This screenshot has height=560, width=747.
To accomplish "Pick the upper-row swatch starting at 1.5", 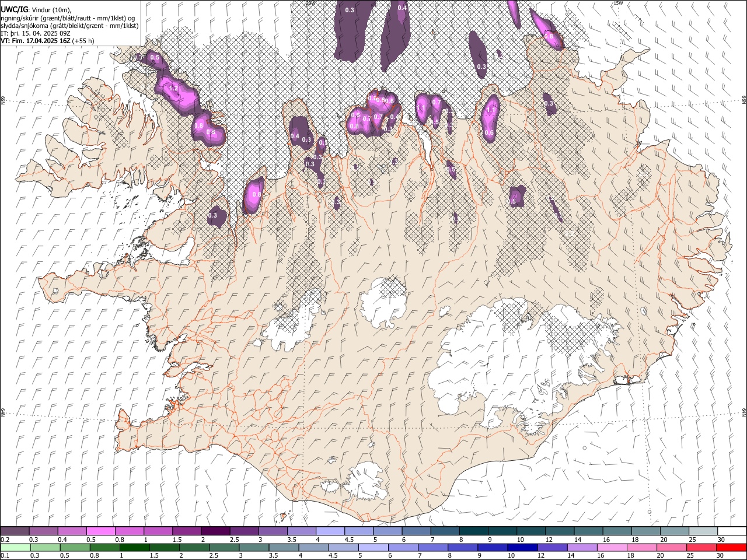I will pyautogui.click(x=187, y=531).
